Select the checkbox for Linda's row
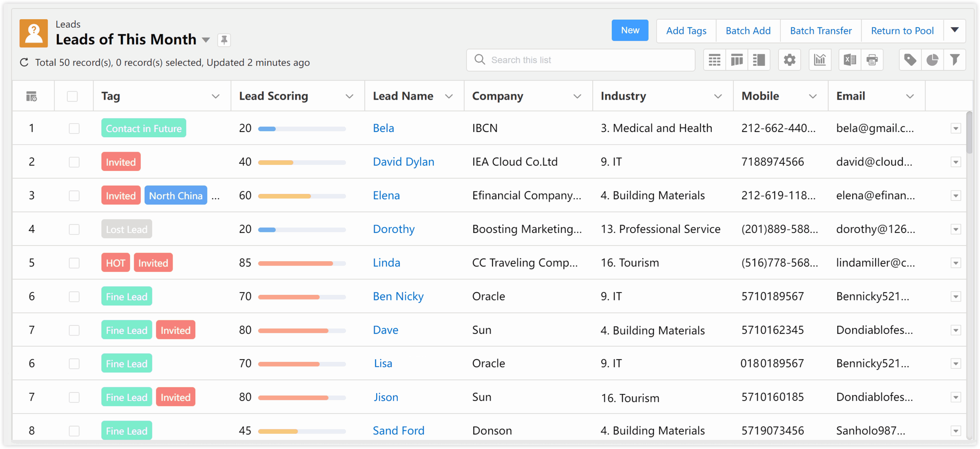 pyautogui.click(x=74, y=263)
